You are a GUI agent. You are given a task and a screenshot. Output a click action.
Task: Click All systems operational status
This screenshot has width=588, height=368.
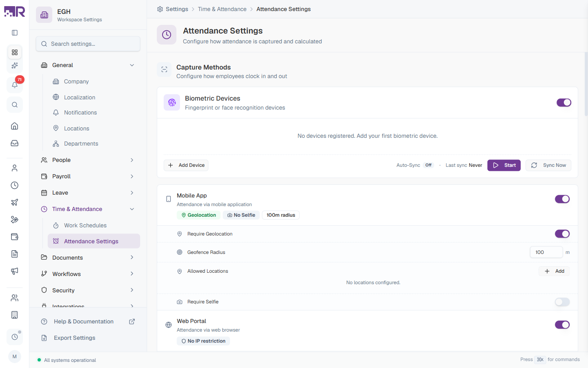[67, 360]
